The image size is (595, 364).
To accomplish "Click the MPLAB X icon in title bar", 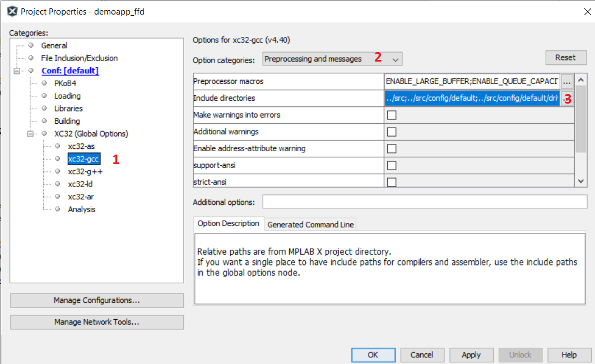I will (x=11, y=11).
